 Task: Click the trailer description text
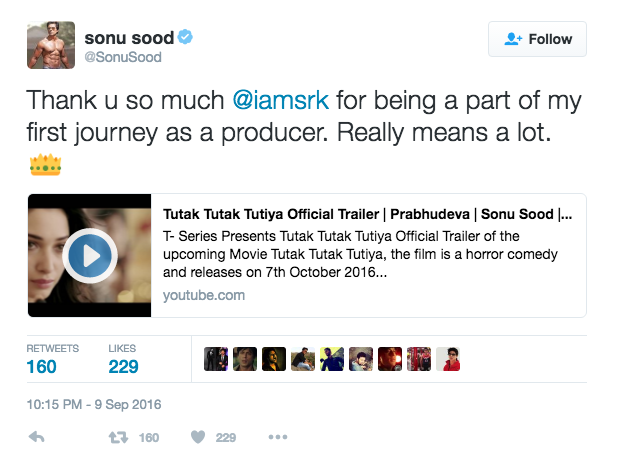tap(360, 254)
